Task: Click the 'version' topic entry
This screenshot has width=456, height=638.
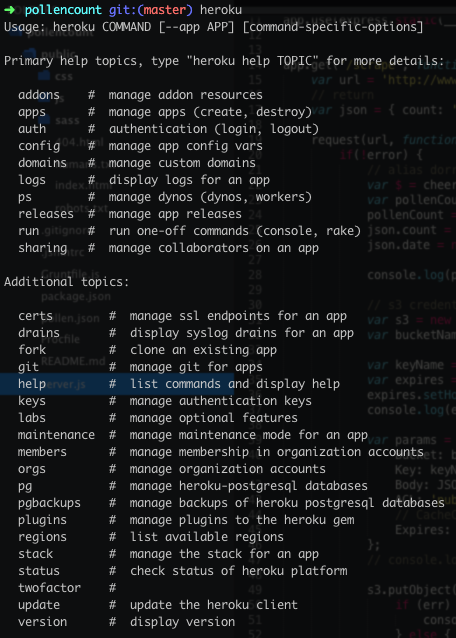Action: point(42,622)
